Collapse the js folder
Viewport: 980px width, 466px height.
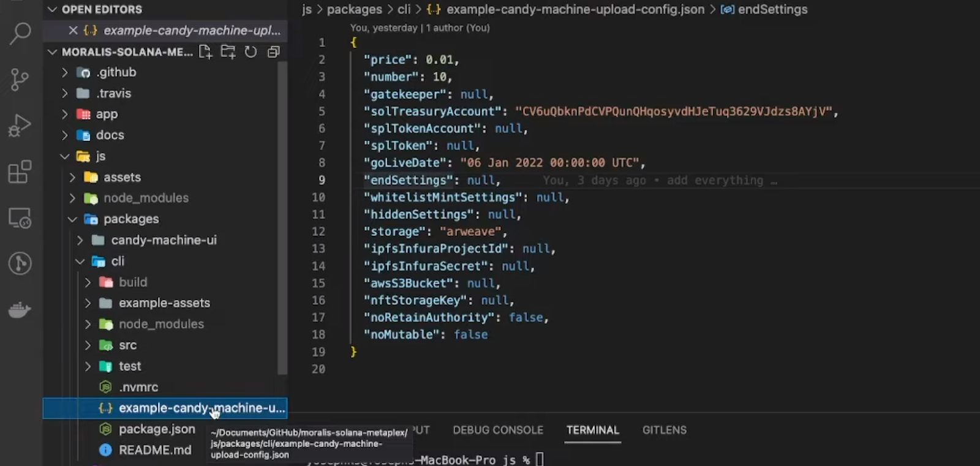[65, 156]
